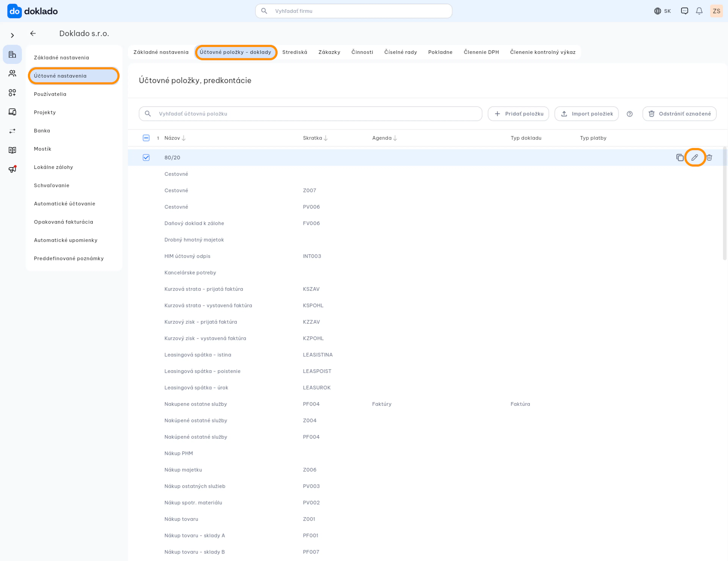Uncheck the 80/20 row checkbox
The width and height of the screenshot is (728, 561).
[146, 157]
